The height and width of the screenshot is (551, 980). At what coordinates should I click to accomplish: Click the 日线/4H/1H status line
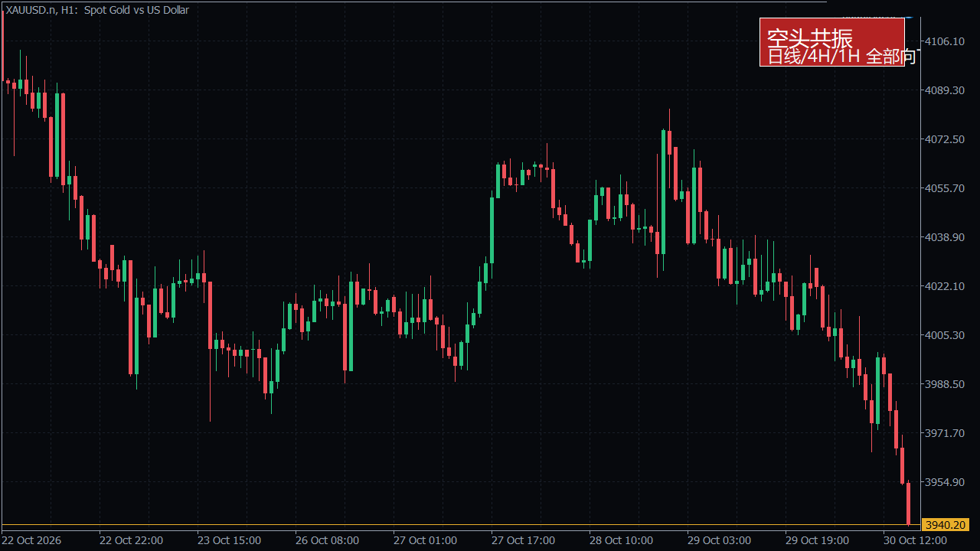[x=842, y=57]
